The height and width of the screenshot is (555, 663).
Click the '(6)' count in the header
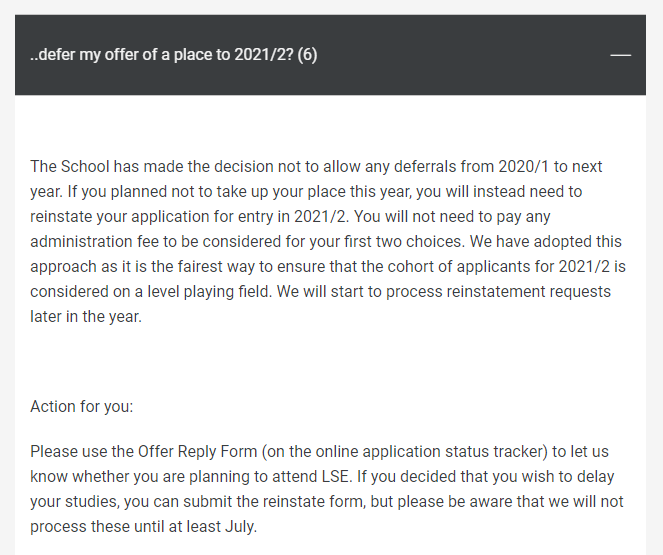[x=307, y=55]
